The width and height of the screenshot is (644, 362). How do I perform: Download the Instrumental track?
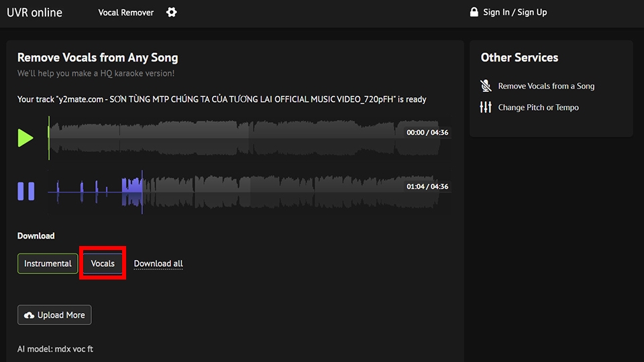click(x=48, y=263)
